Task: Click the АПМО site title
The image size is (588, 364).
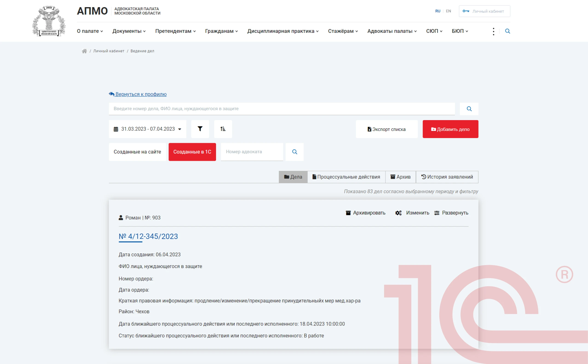Action: pos(92,11)
